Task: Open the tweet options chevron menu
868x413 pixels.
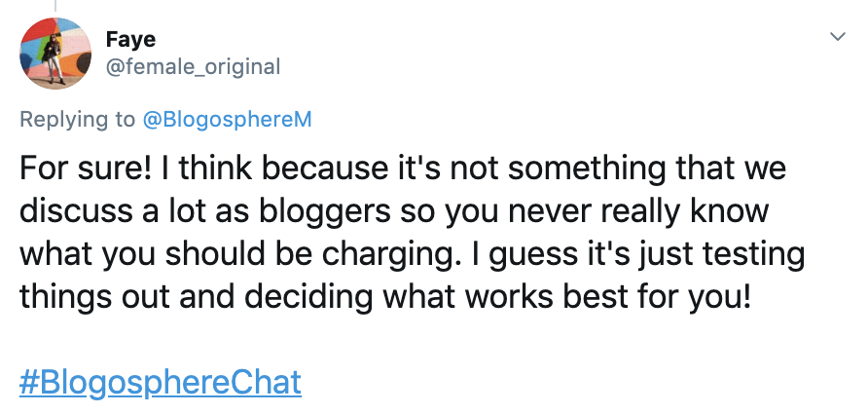Action: click(x=836, y=36)
